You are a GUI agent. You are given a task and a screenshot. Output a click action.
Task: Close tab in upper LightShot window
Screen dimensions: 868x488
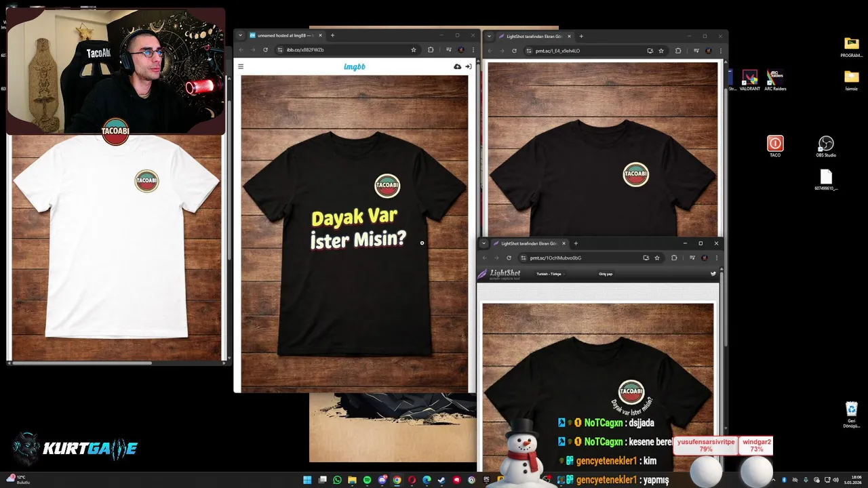click(569, 36)
